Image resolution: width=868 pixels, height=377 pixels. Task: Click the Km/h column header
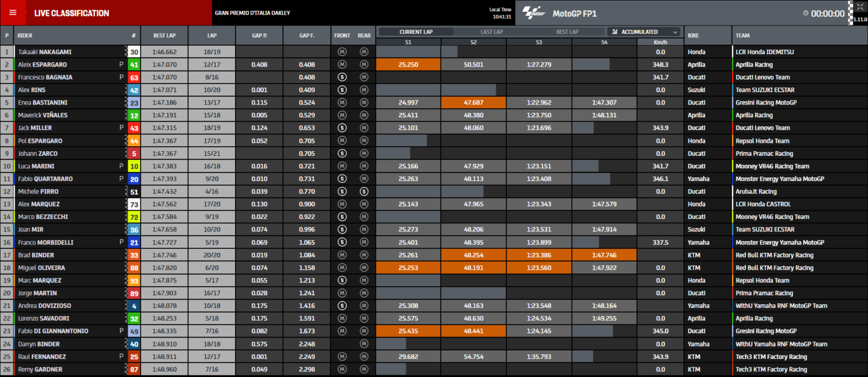click(660, 42)
